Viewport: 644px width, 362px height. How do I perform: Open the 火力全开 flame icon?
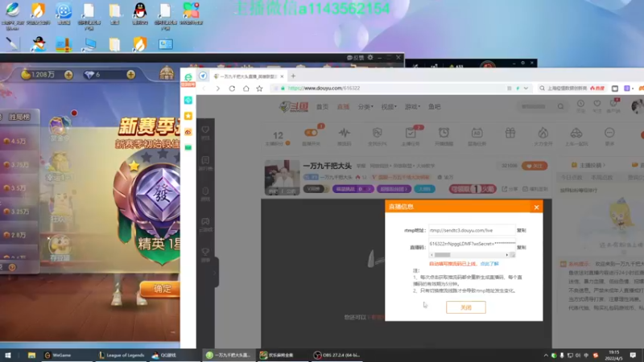(x=543, y=133)
